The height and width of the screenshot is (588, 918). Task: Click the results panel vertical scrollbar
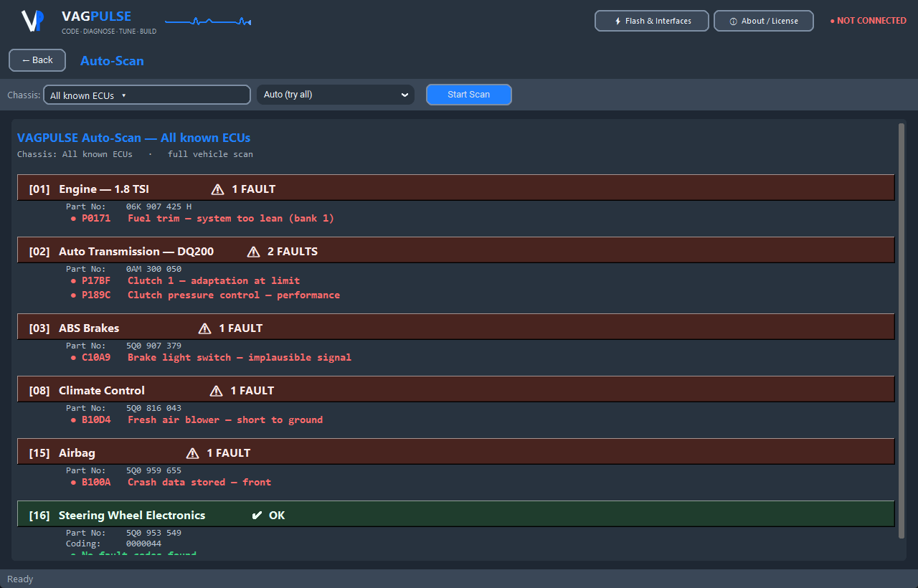tap(902, 330)
